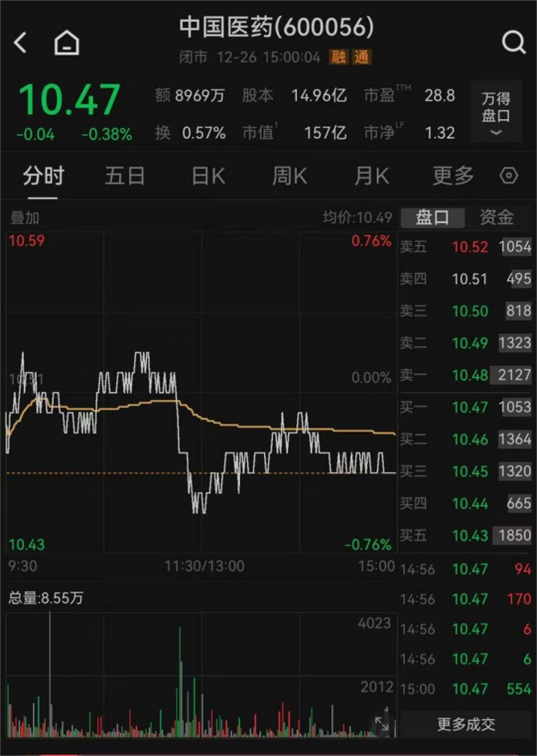Tap the 融 margin badge
This screenshot has height=756, width=537.
[339, 57]
